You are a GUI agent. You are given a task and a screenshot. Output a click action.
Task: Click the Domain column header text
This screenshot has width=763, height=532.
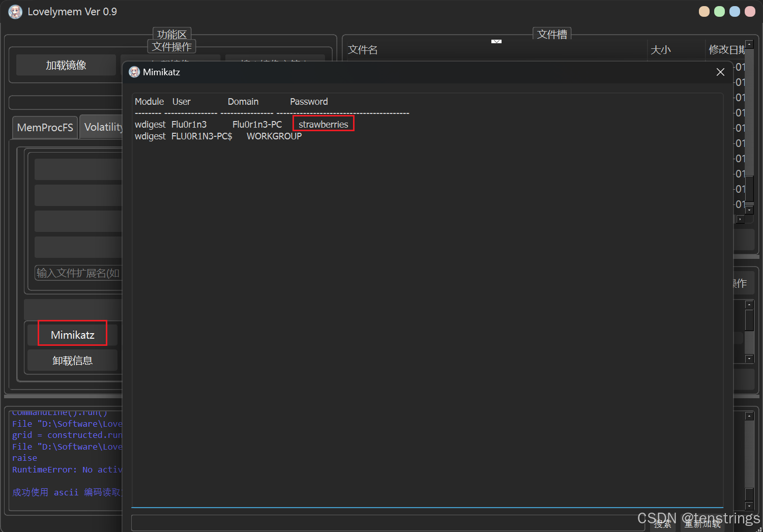(243, 102)
